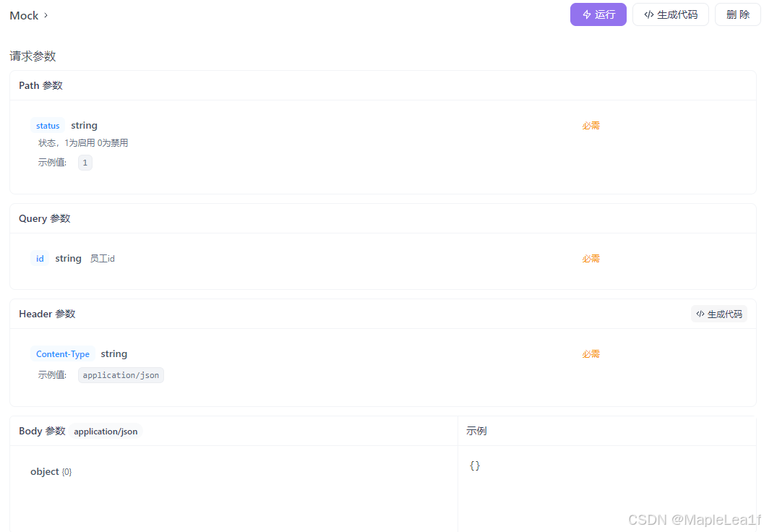The image size is (764, 532).
Task: Click the Path 参数 section header
Action: tap(41, 86)
